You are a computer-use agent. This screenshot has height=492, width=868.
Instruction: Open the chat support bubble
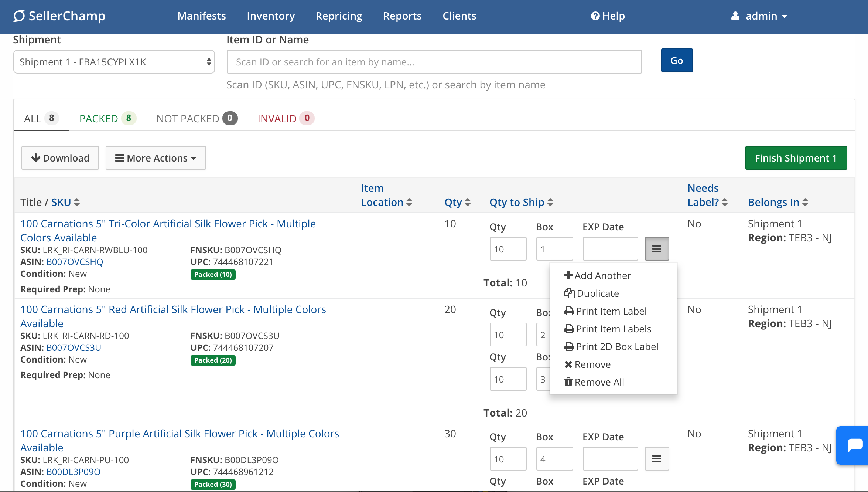pyautogui.click(x=855, y=445)
